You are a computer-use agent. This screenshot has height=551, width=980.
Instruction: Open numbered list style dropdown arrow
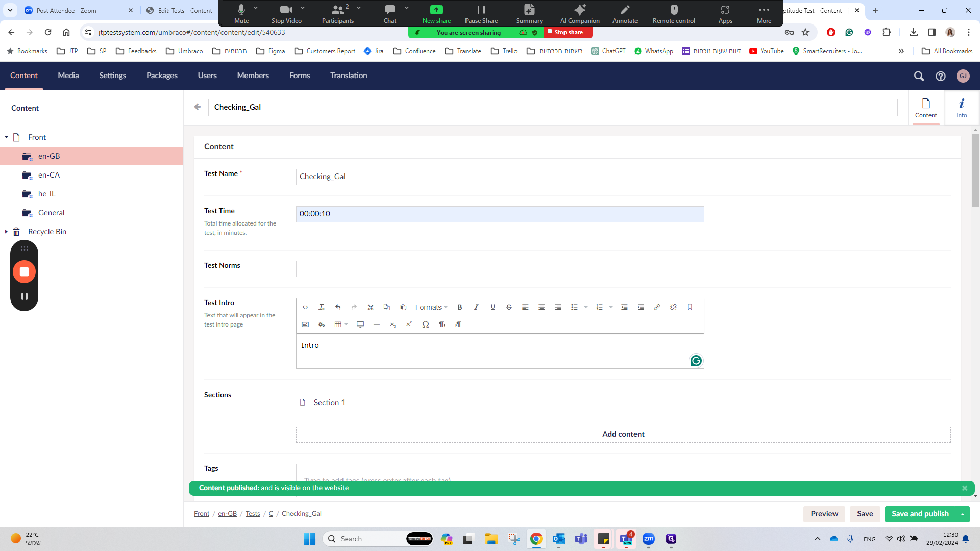point(611,307)
